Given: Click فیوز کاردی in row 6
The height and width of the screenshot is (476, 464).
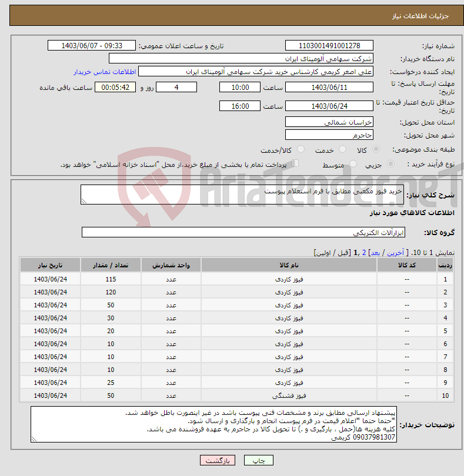Looking at the screenshot, I should tap(289, 344).
